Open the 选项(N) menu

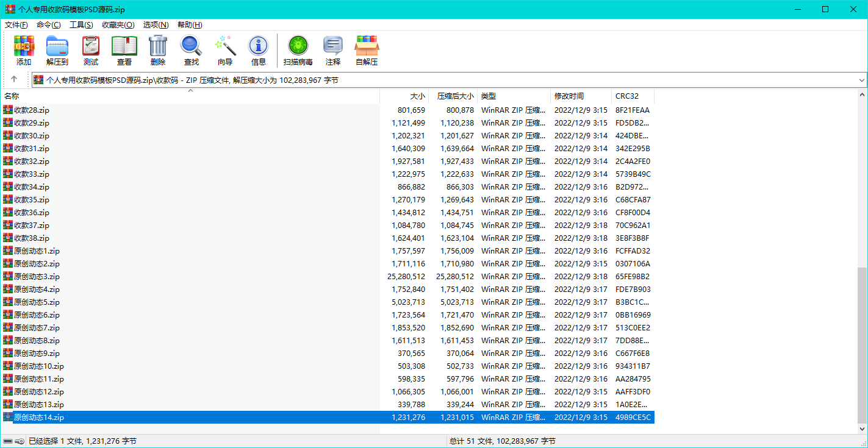(x=156, y=25)
